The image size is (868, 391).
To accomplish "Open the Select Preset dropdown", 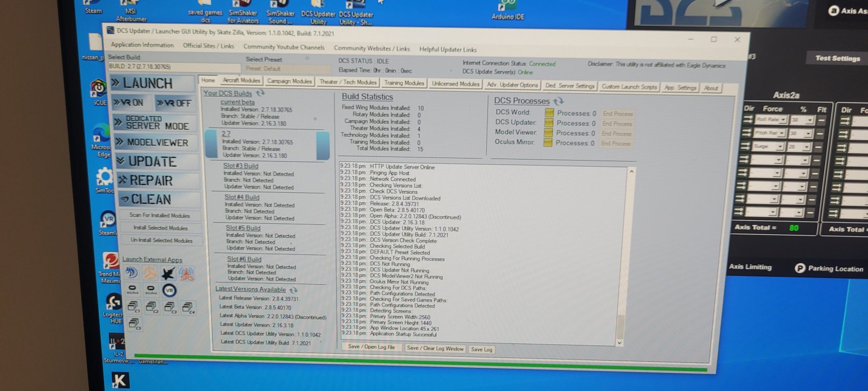I will [288, 69].
